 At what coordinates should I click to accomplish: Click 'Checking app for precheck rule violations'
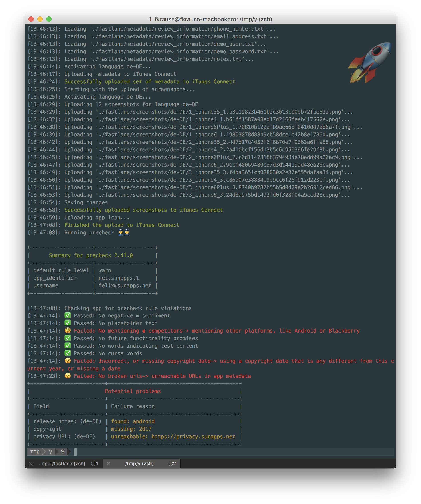click(x=128, y=308)
